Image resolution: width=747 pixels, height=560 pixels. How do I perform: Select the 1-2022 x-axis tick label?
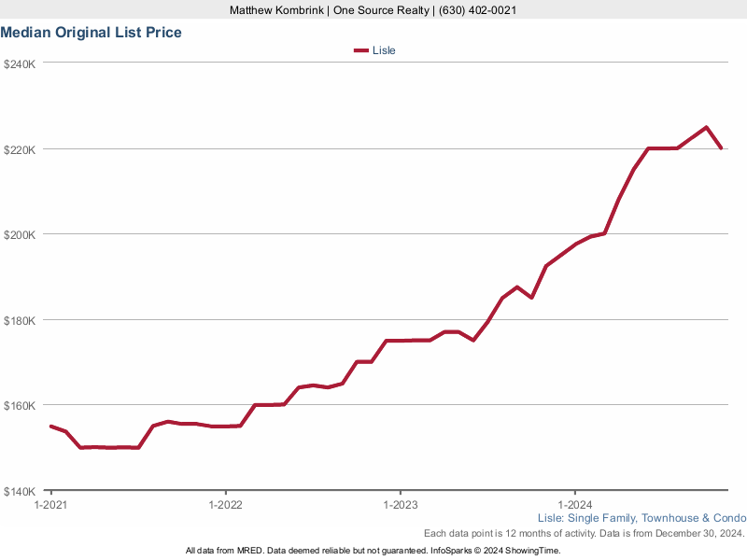[225, 505]
